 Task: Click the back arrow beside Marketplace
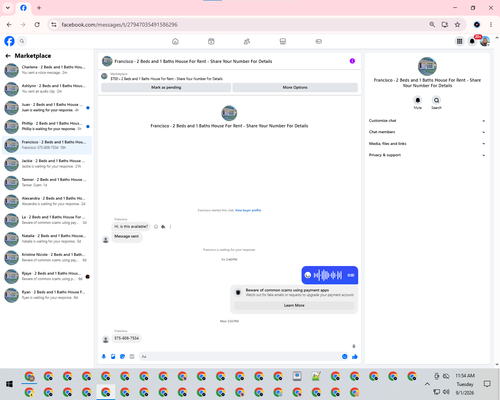(x=8, y=56)
